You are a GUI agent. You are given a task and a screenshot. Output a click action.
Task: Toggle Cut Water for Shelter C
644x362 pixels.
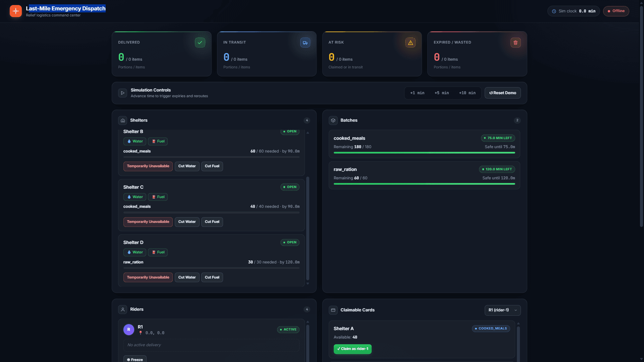coord(187,222)
